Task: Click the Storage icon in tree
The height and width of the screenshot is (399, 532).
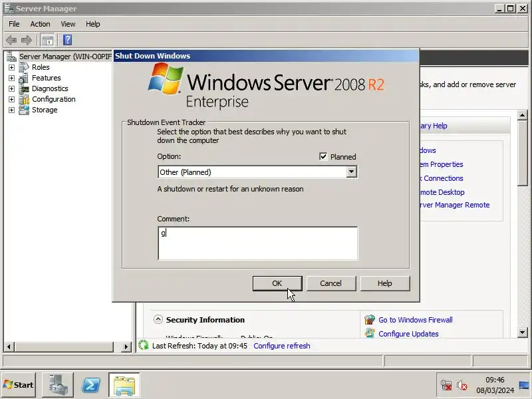Action: 24,110
